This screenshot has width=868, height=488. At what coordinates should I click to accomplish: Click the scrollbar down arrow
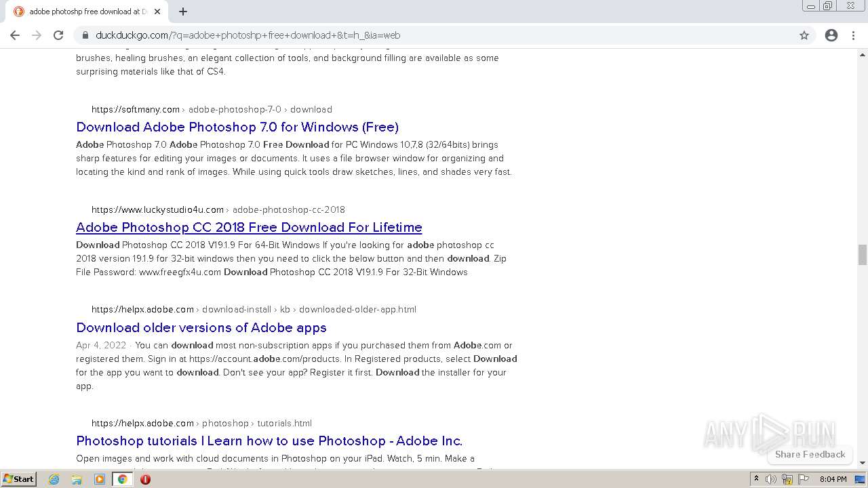863,463
